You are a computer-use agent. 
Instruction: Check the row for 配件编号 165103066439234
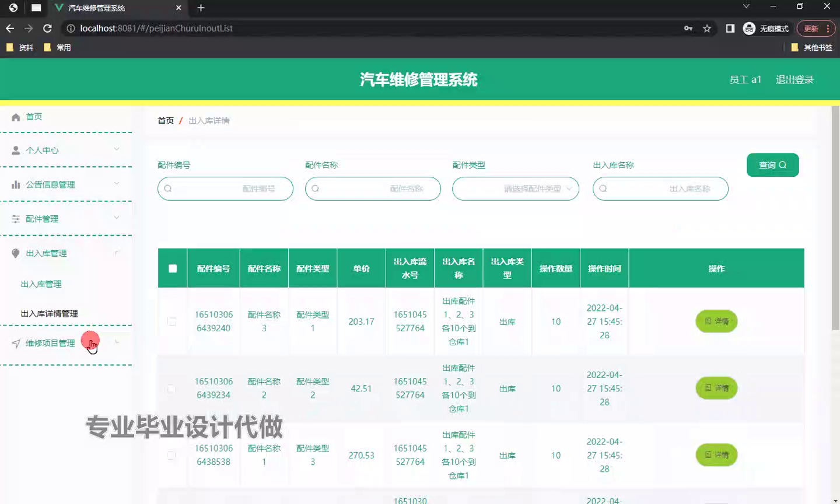171,388
